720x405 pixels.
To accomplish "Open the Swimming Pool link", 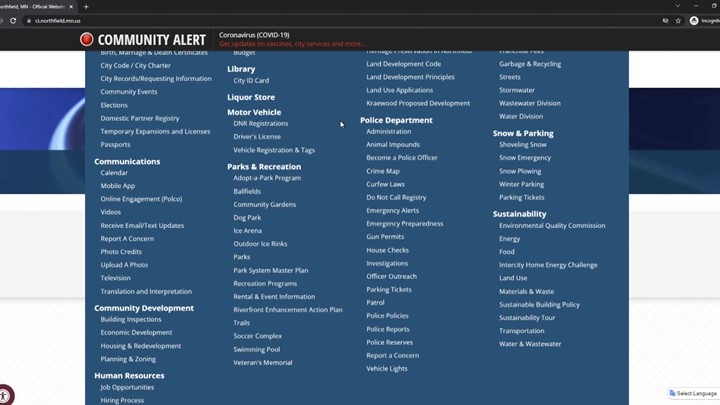I will pos(257,349).
